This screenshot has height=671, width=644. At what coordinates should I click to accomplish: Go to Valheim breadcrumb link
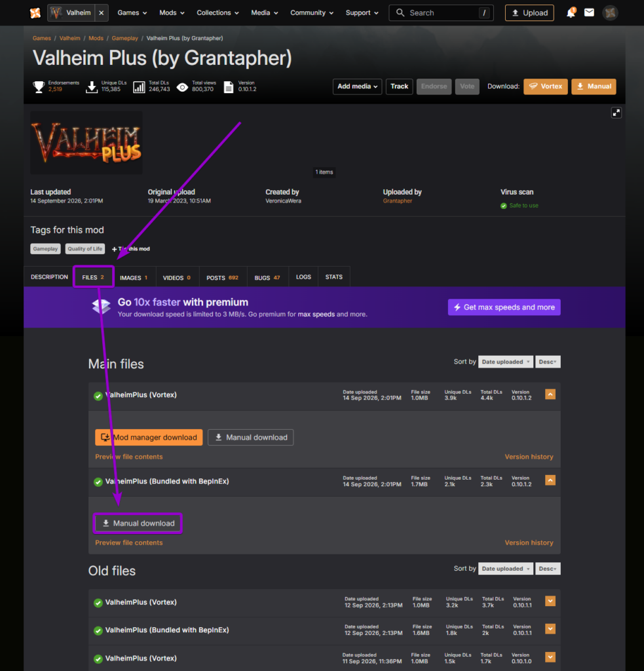pyautogui.click(x=69, y=38)
